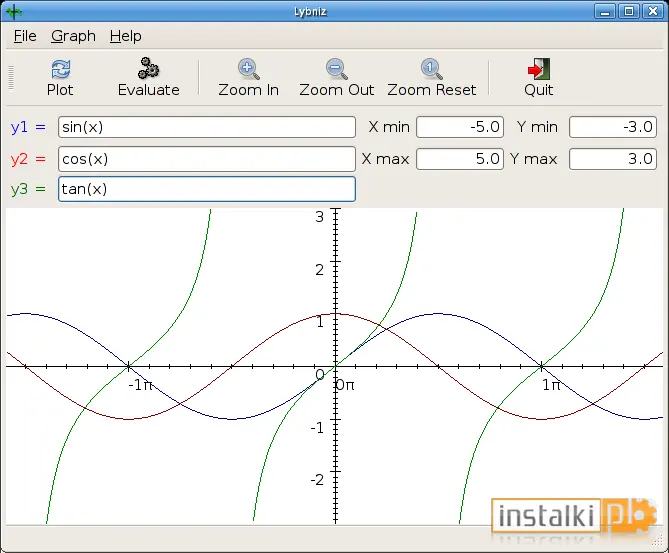The image size is (669, 553).
Task: Click the blue y1 = label
Action: pyautogui.click(x=28, y=127)
